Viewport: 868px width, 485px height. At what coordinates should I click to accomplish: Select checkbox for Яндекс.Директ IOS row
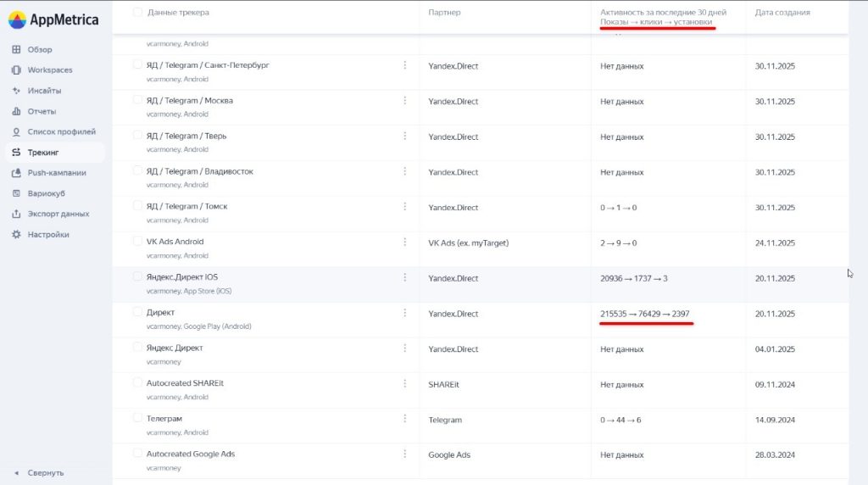[x=137, y=276]
